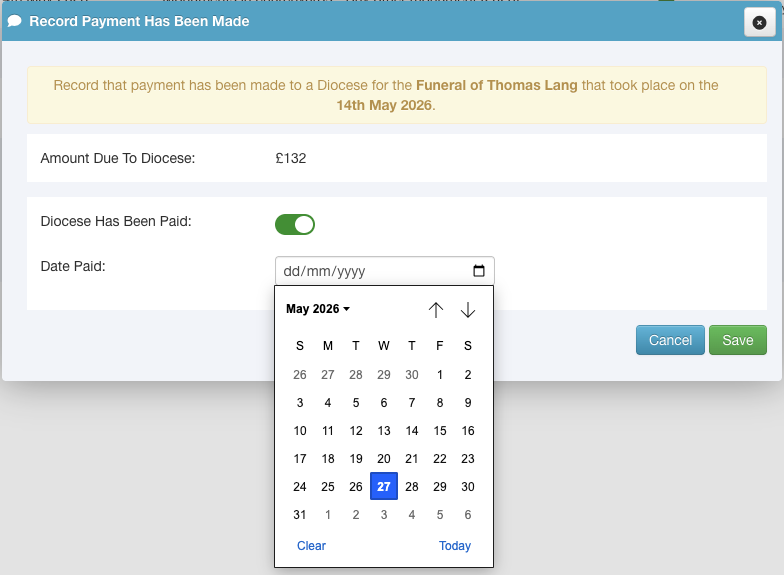This screenshot has height=575, width=784.
Task: Choose May 1 in the calendar
Action: (440, 374)
